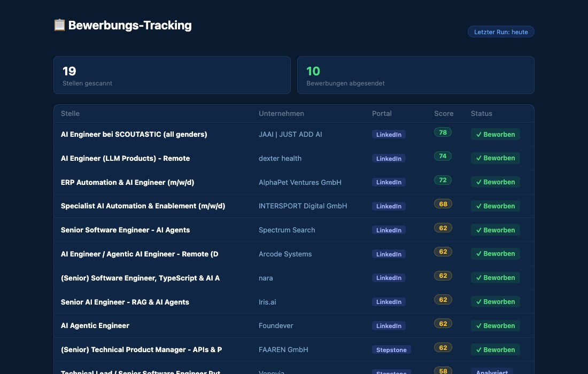
Task: Select Specialist AI Automation & Enablement title
Action: coord(143,206)
